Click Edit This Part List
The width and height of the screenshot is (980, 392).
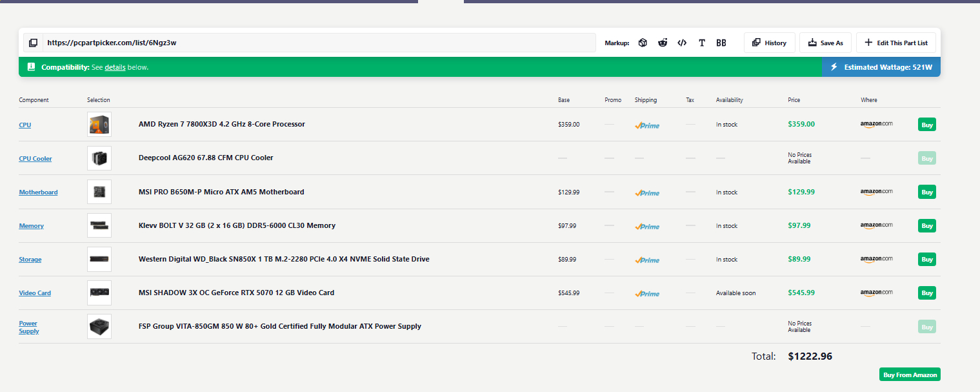click(x=896, y=43)
